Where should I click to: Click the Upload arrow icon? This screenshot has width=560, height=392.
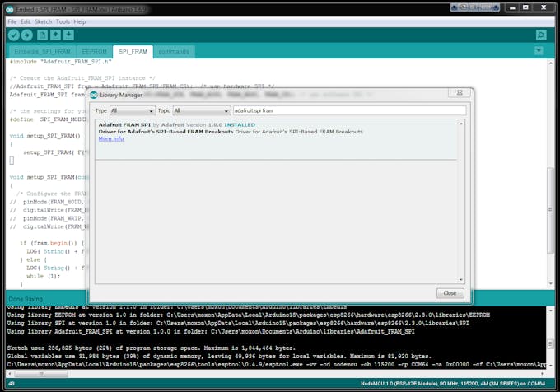tap(27, 35)
